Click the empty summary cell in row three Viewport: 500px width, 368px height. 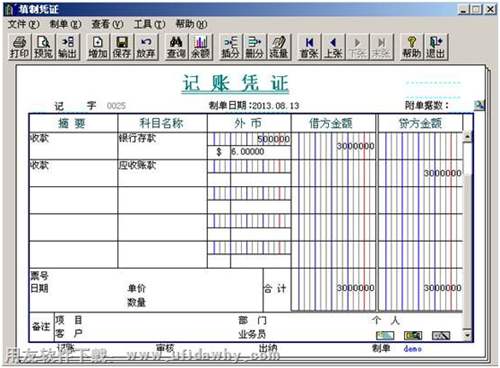[x=73, y=200]
